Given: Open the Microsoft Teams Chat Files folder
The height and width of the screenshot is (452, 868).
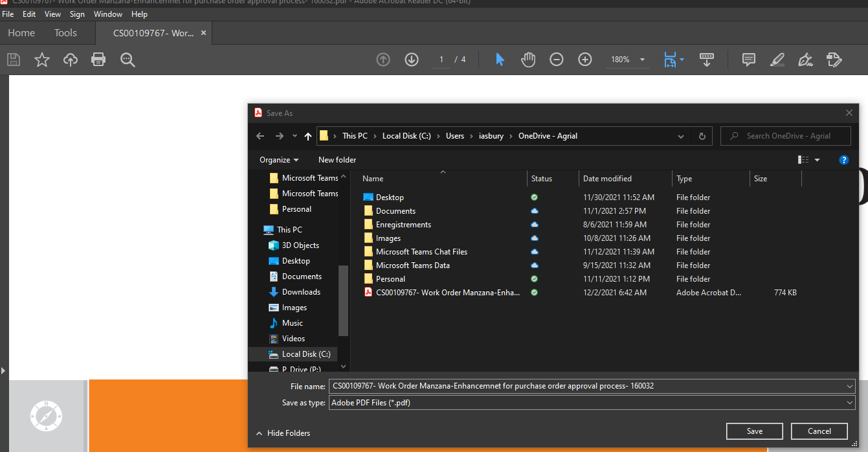Looking at the screenshot, I should [421, 252].
